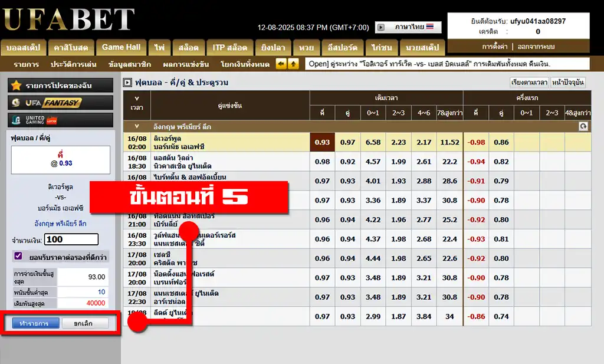Open the ITP สล็อต tab
The width and height of the screenshot is (604, 364).
pos(229,47)
